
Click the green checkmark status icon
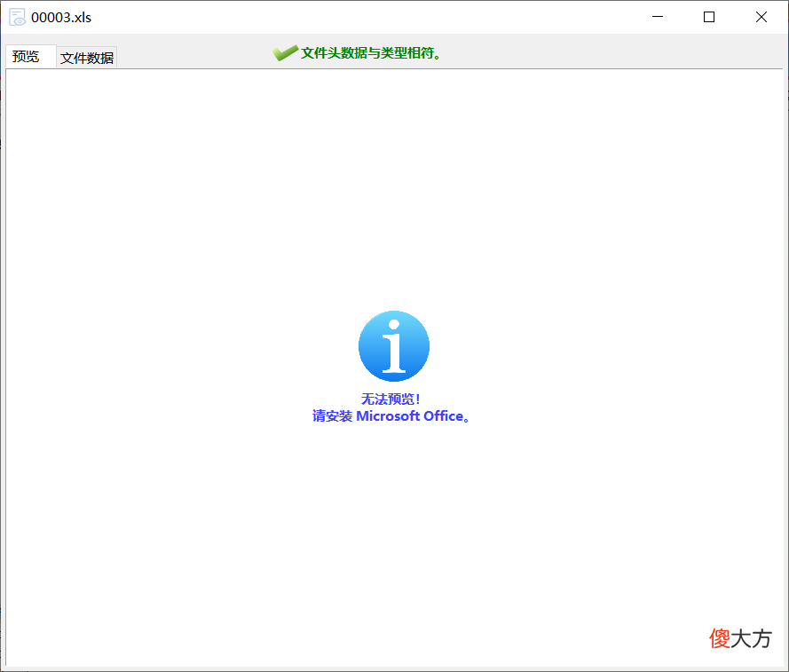[x=285, y=53]
